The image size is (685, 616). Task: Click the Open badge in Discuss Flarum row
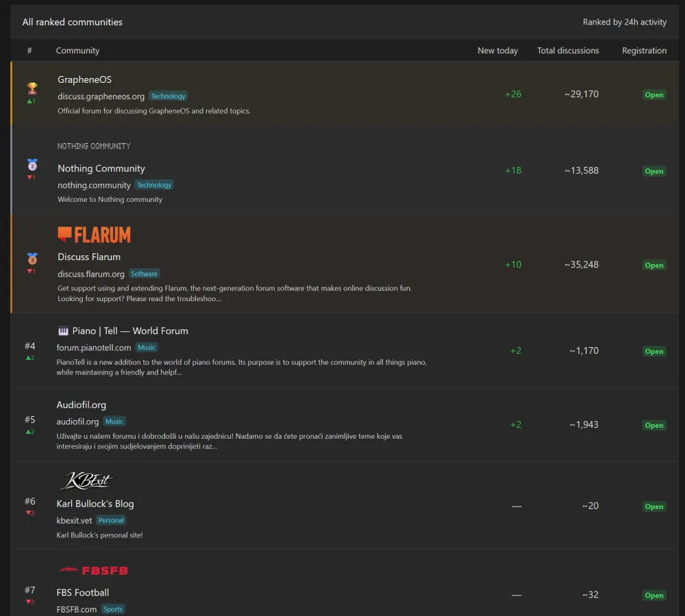[654, 265]
